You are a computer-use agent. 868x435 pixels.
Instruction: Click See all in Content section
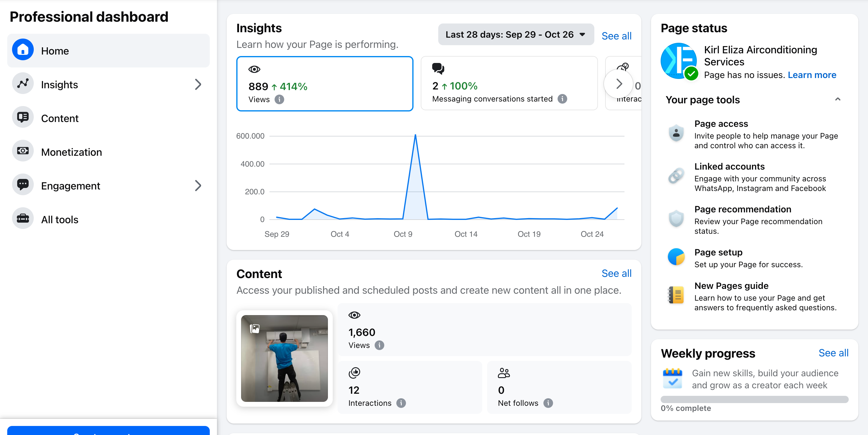616,274
